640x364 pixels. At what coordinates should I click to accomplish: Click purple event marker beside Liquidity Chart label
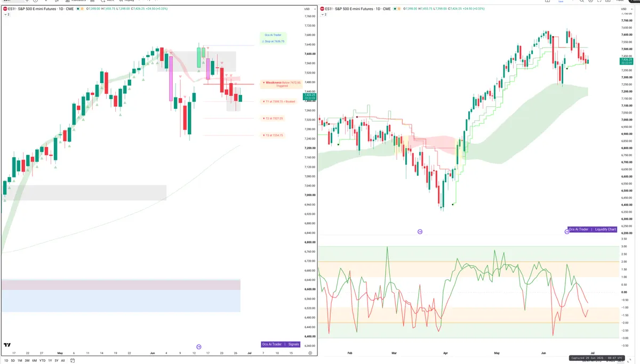coord(566,232)
